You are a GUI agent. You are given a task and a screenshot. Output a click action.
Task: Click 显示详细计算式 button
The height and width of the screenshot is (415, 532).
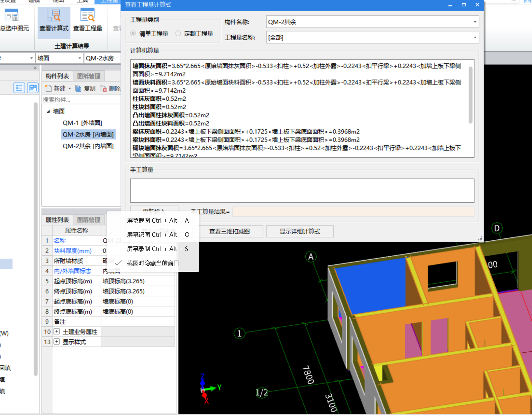[x=300, y=231]
